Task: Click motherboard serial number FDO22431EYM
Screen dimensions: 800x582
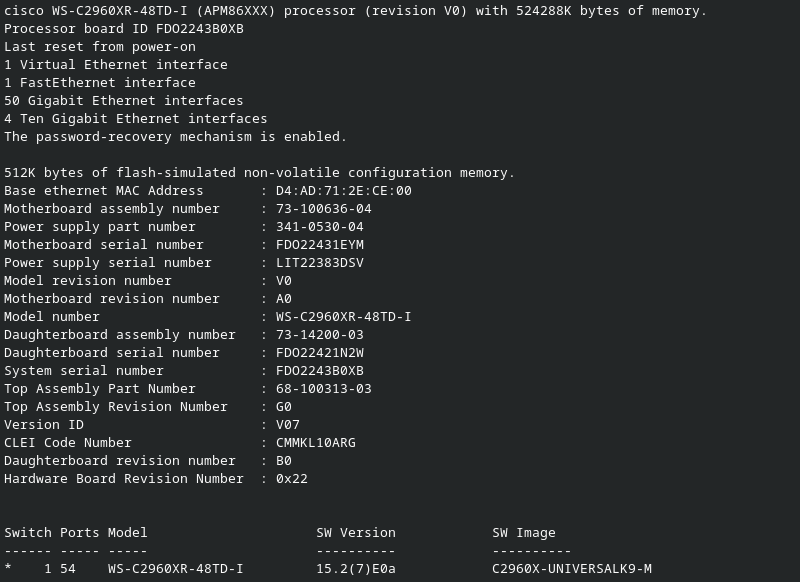Action: pos(319,245)
